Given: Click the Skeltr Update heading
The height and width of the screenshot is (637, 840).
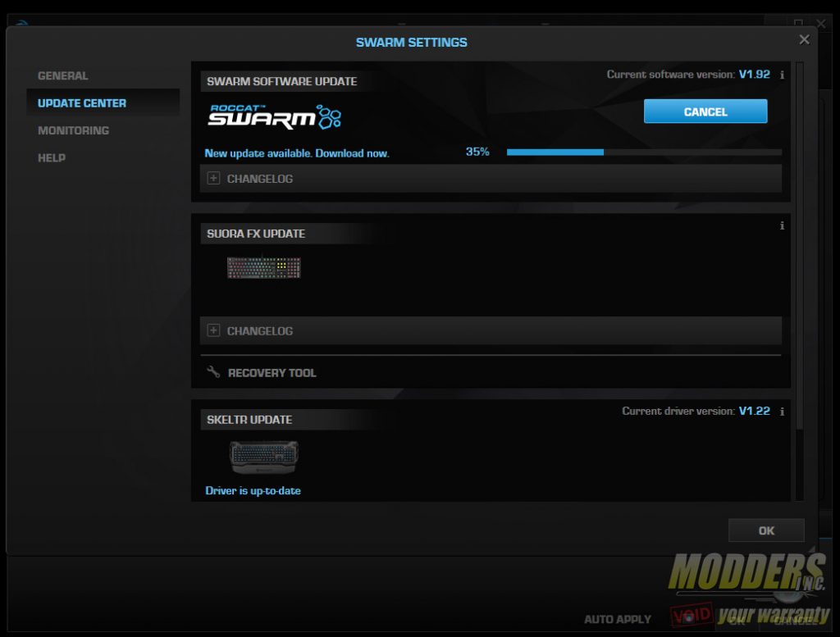Looking at the screenshot, I should click(x=249, y=420).
